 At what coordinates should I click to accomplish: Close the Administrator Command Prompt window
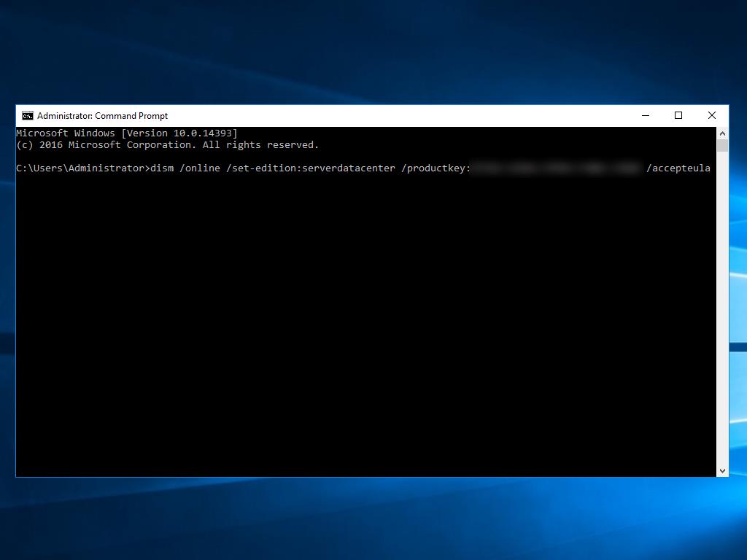(x=712, y=115)
